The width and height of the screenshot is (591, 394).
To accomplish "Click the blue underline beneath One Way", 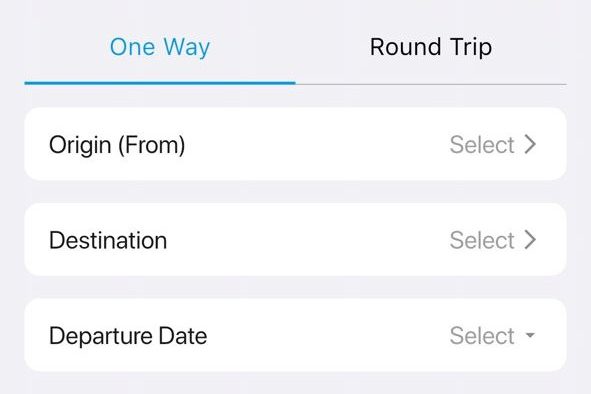I will tap(160, 83).
